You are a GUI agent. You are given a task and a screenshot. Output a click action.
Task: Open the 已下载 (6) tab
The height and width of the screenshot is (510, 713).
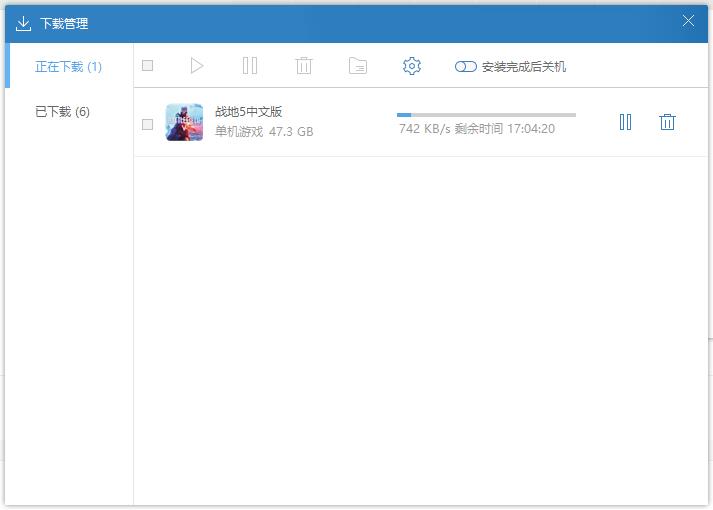coord(62,111)
